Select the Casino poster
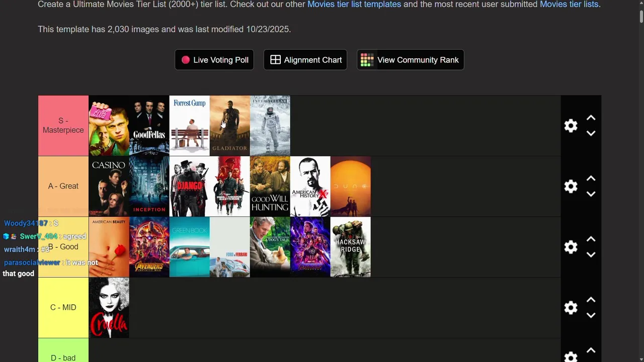 pyautogui.click(x=109, y=187)
